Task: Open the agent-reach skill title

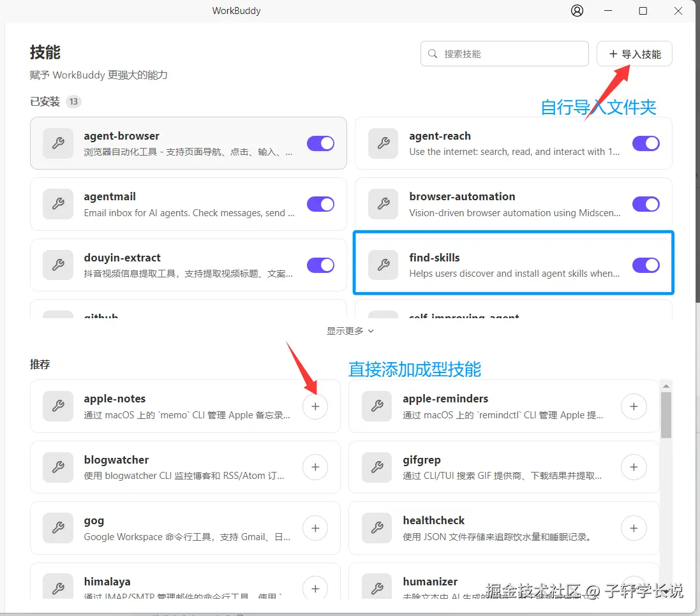Action: pyautogui.click(x=440, y=136)
